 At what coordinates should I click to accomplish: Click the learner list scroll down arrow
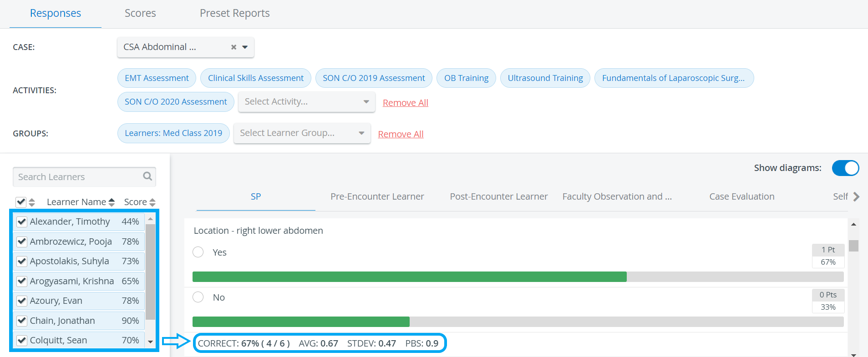pos(151,342)
